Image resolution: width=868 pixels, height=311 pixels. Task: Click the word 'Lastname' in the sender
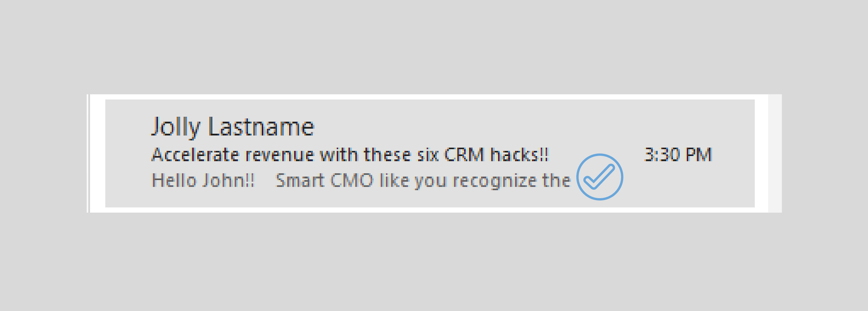tap(261, 127)
